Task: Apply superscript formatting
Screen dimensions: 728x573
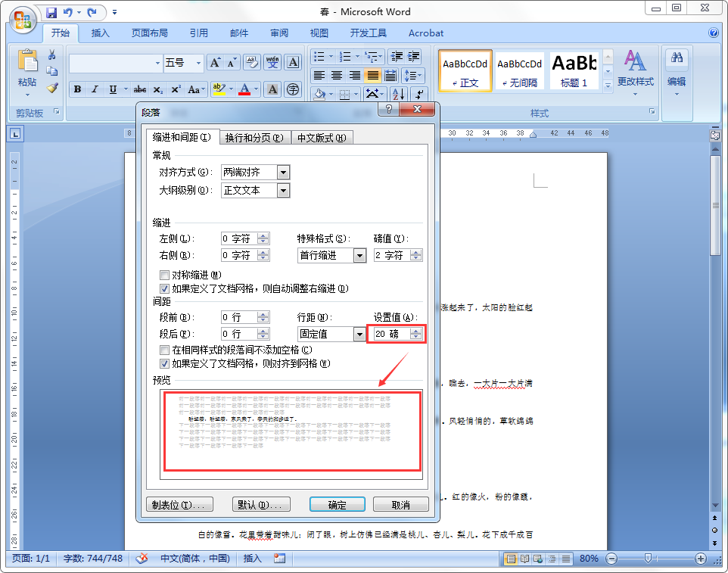Action: click(x=176, y=89)
